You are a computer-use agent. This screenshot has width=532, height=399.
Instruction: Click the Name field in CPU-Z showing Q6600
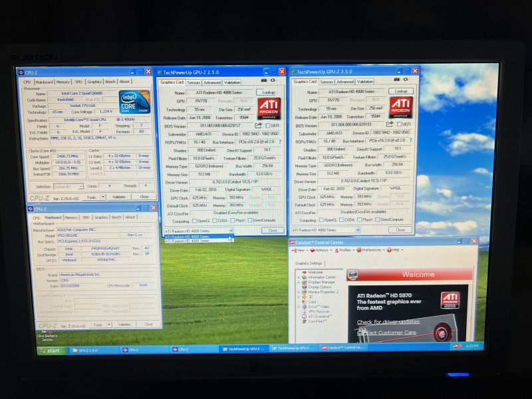pos(82,93)
